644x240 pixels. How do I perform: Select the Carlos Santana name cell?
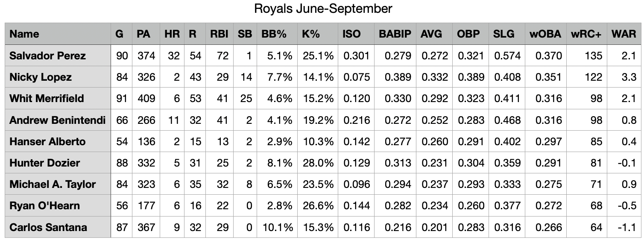pos(48,227)
